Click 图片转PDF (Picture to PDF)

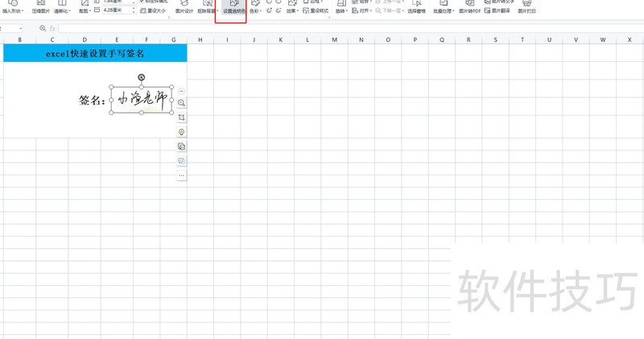[470, 6]
